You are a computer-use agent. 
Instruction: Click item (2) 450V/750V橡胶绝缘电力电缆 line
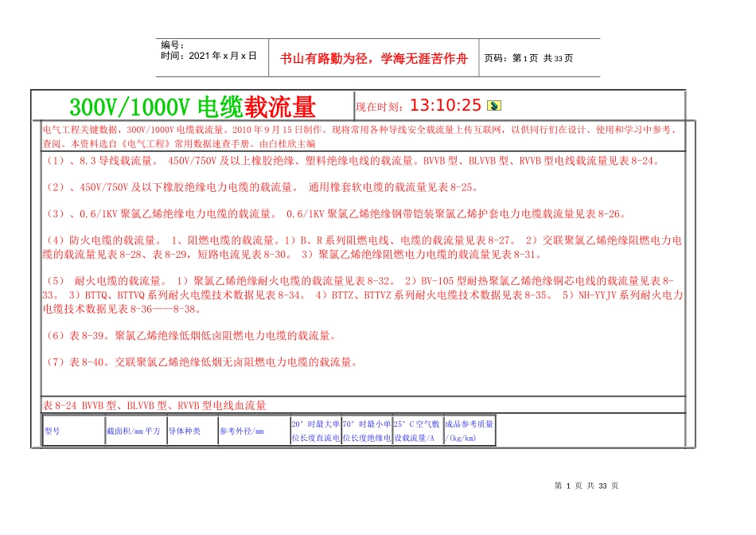[x=262, y=188]
